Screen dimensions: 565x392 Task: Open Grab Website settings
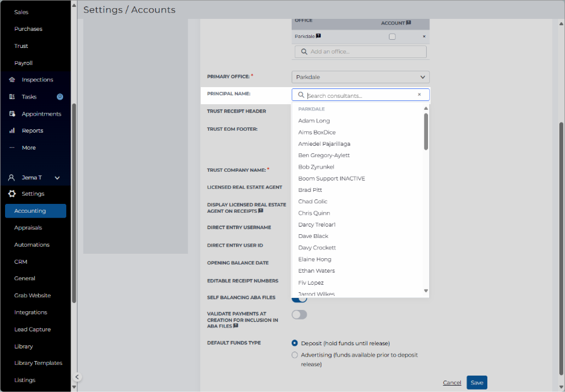pos(32,295)
